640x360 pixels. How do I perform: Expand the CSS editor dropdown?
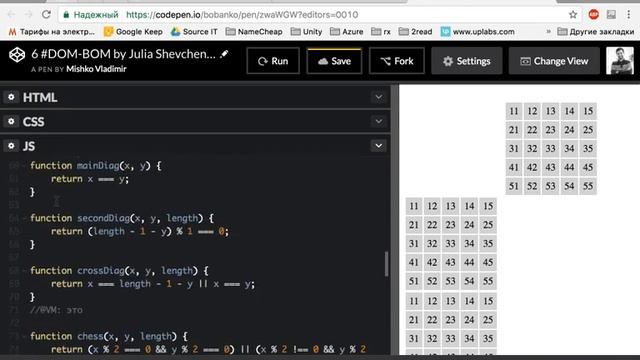(x=378, y=121)
